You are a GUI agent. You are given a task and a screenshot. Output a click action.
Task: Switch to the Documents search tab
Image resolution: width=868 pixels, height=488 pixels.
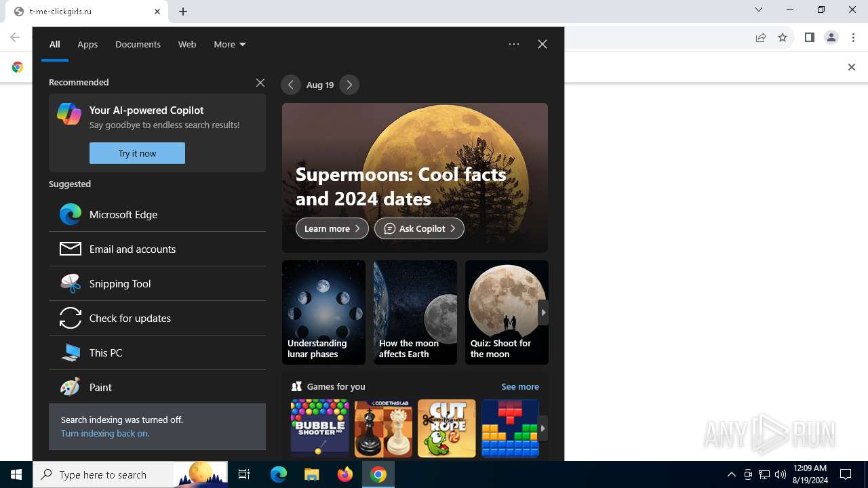pos(138,44)
